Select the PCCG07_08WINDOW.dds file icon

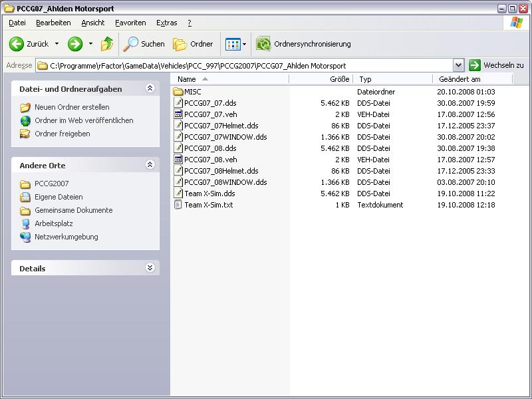(x=178, y=182)
